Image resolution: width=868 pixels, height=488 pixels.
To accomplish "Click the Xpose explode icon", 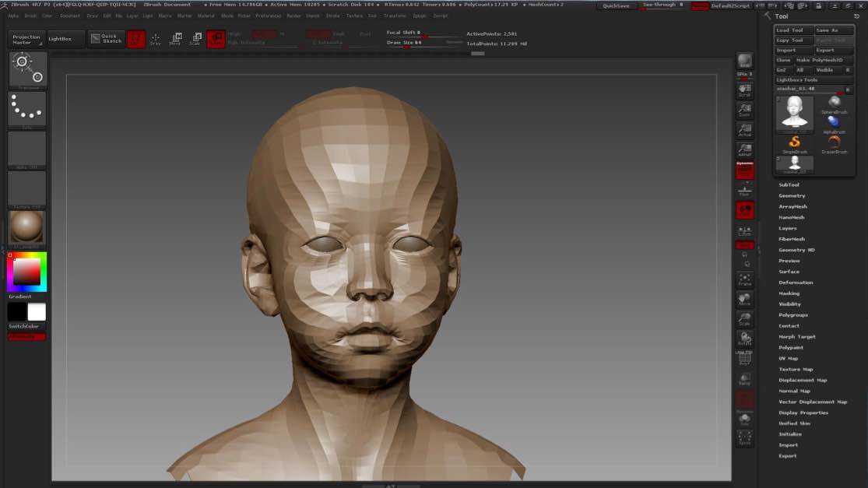I will tap(744, 438).
